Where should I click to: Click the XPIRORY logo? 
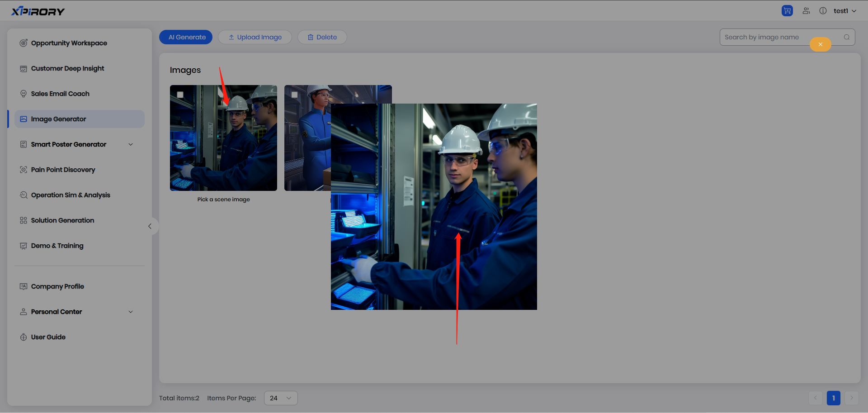point(38,11)
